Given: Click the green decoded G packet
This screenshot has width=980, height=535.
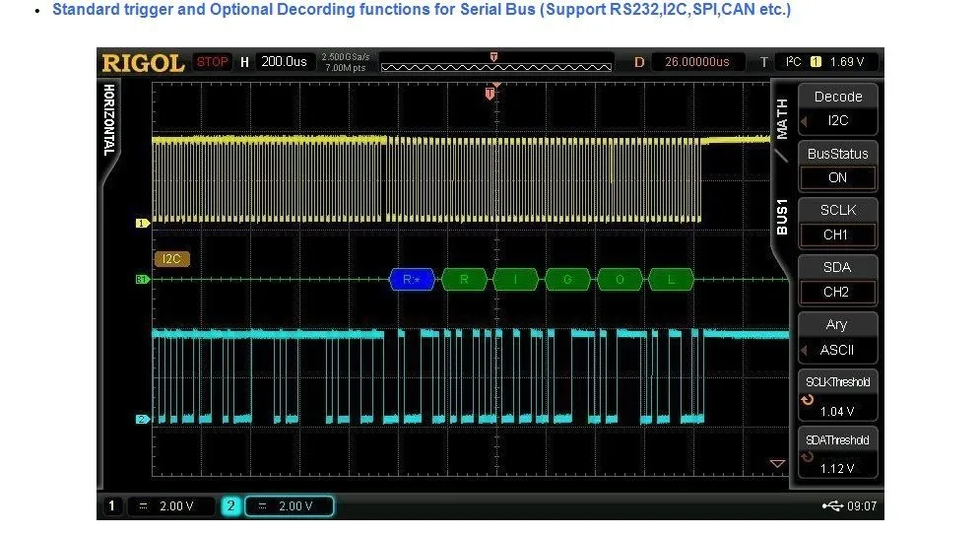Looking at the screenshot, I should point(567,280).
